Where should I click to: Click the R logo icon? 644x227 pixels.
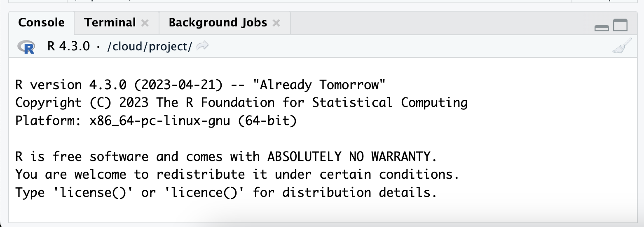[x=26, y=47]
